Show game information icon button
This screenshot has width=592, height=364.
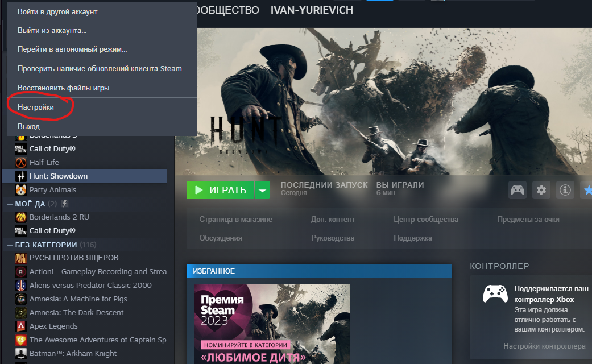pos(565,190)
